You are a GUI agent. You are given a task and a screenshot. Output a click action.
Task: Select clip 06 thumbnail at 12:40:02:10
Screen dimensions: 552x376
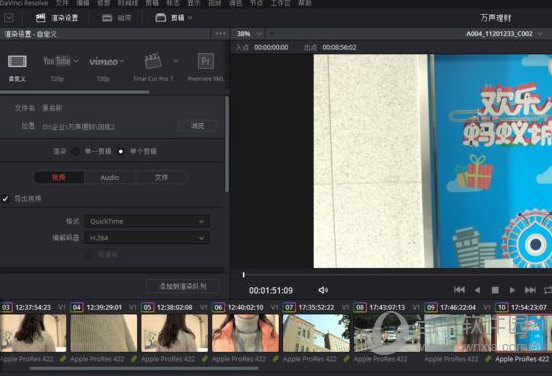click(x=245, y=333)
